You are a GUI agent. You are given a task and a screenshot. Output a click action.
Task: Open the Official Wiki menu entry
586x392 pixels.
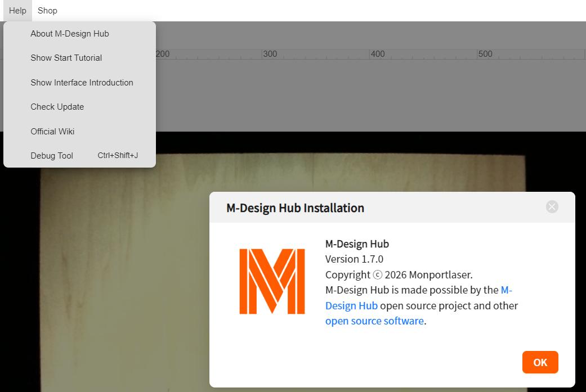(52, 132)
